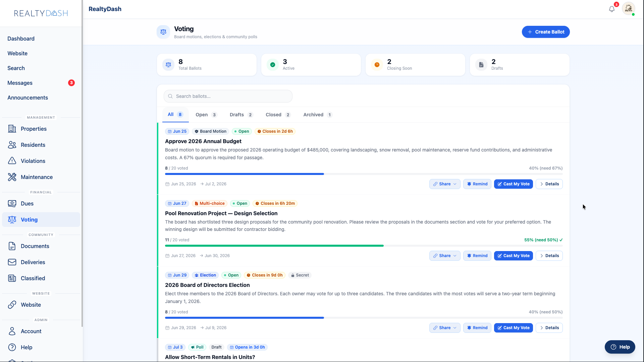
Task: Open the Website link chain icon
Action: point(12,305)
